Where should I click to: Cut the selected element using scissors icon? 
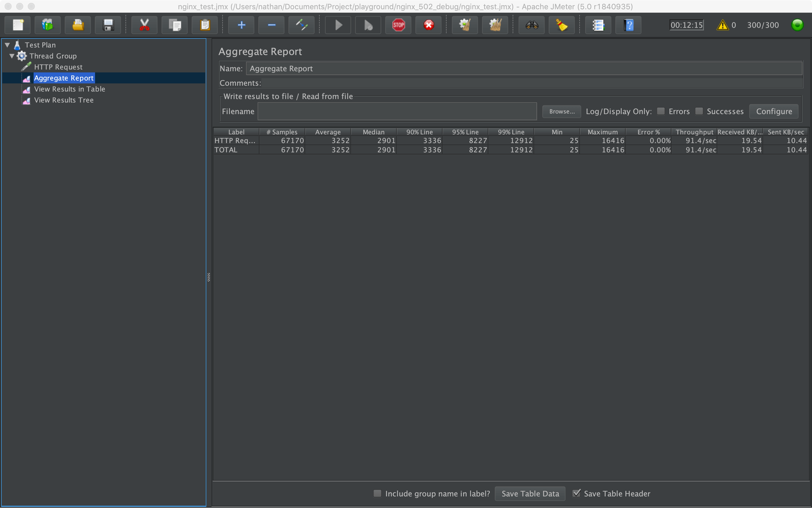point(144,25)
